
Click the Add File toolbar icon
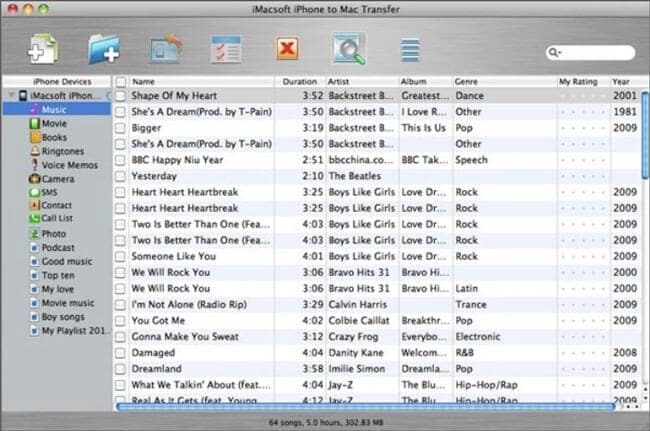(43, 49)
